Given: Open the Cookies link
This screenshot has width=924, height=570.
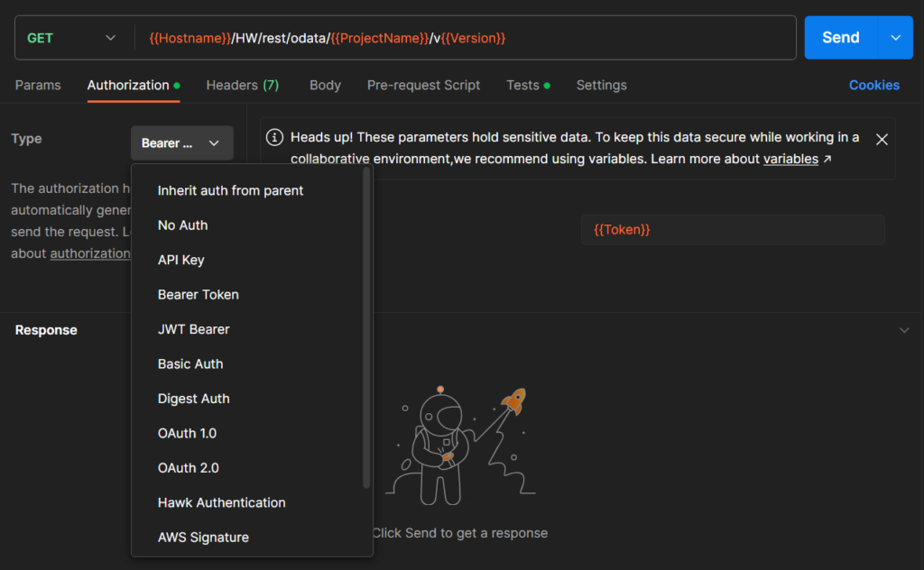Looking at the screenshot, I should click(x=873, y=85).
